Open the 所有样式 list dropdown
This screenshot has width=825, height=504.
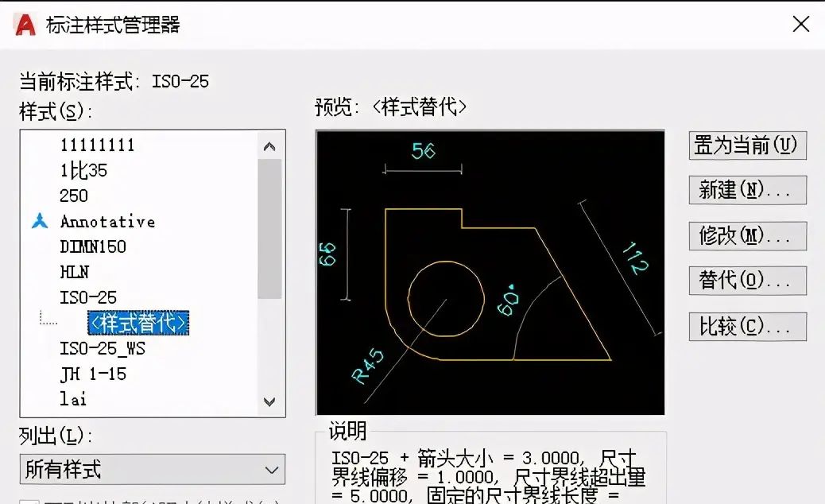tap(271, 469)
